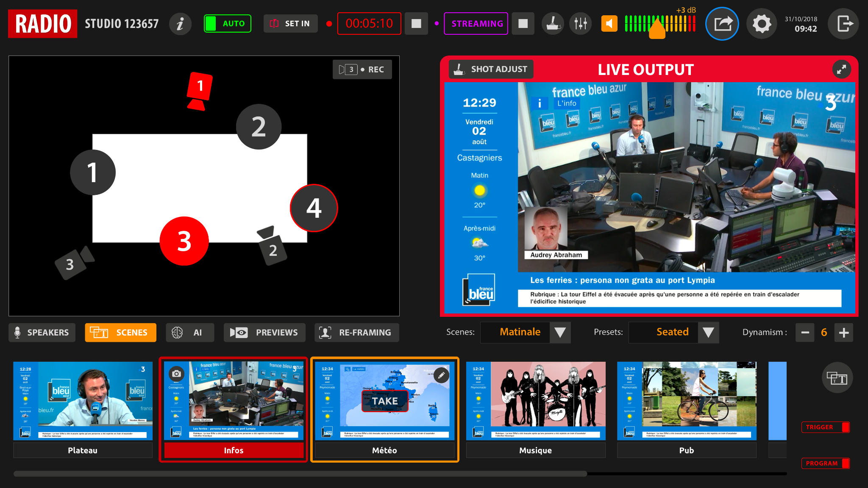Stop the streaming with square button
Viewport: 868px width, 488px height.
(523, 24)
